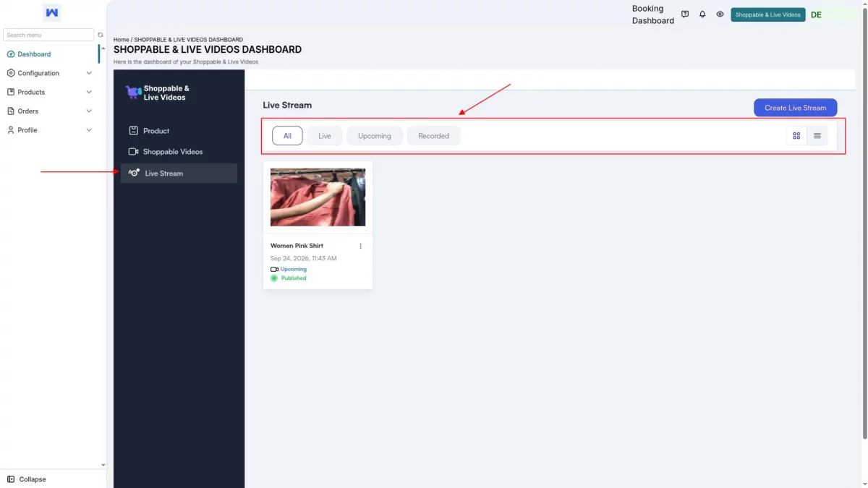Click the Published label on the card
This screenshot has height=488, width=868.
tap(294, 278)
